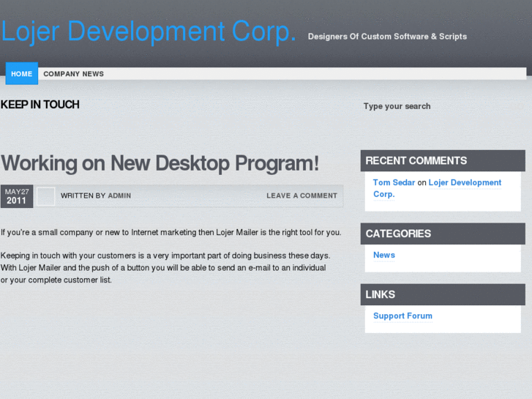This screenshot has width=532, height=399.
Task: Click the author avatar thumbnail
Action: pos(46,196)
